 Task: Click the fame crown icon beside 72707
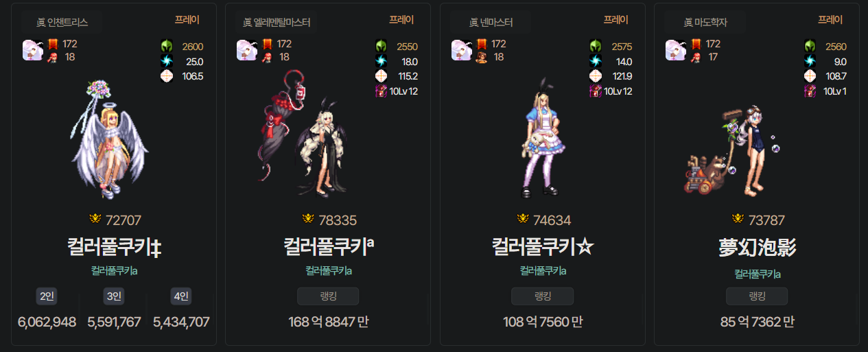coord(95,219)
